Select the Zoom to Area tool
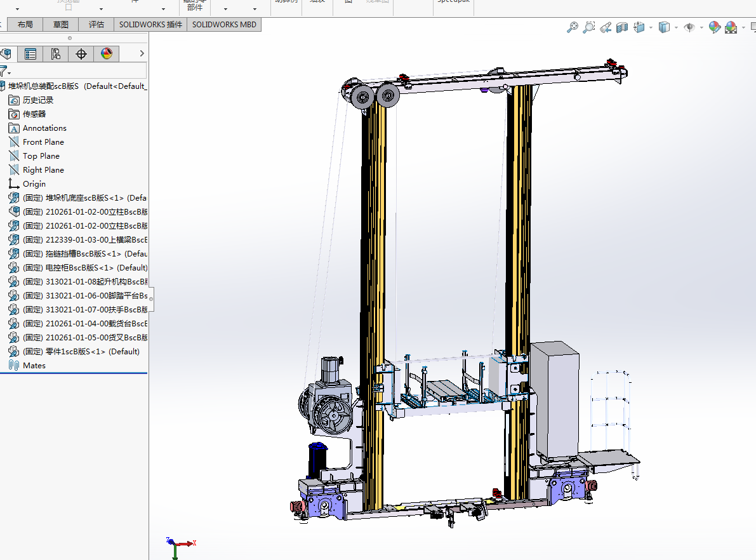Image resolution: width=756 pixels, height=560 pixels. tap(589, 27)
